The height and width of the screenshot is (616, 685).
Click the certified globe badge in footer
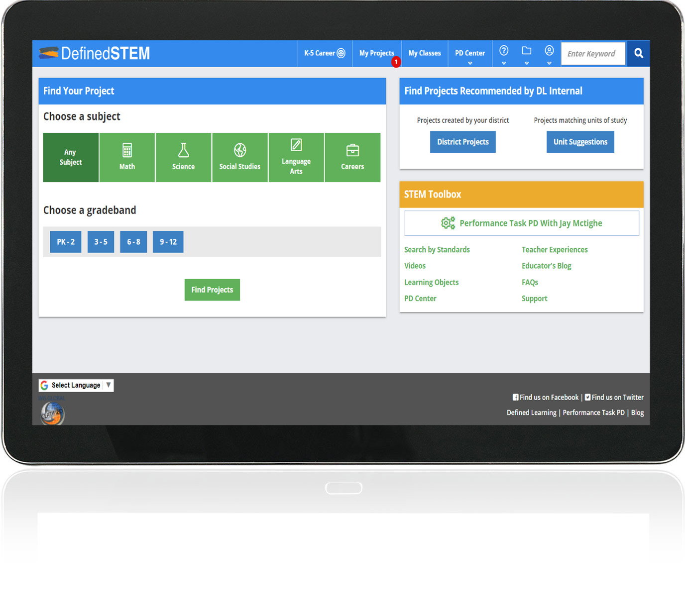pyautogui.click(x=52, y=414)
